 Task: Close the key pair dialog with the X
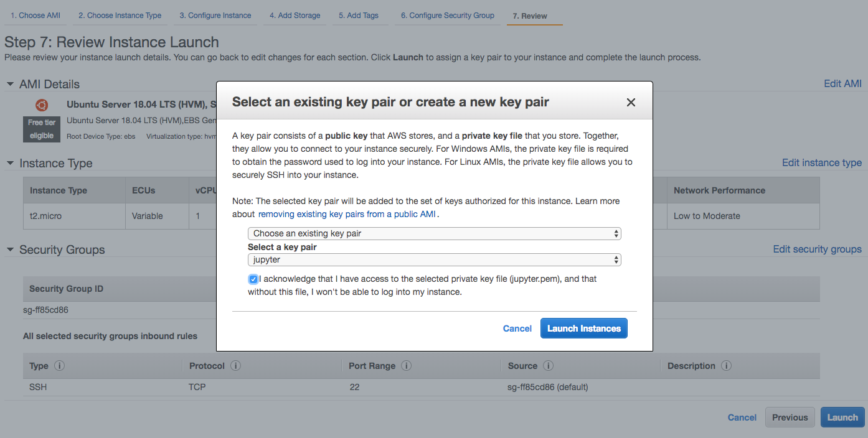631,102
